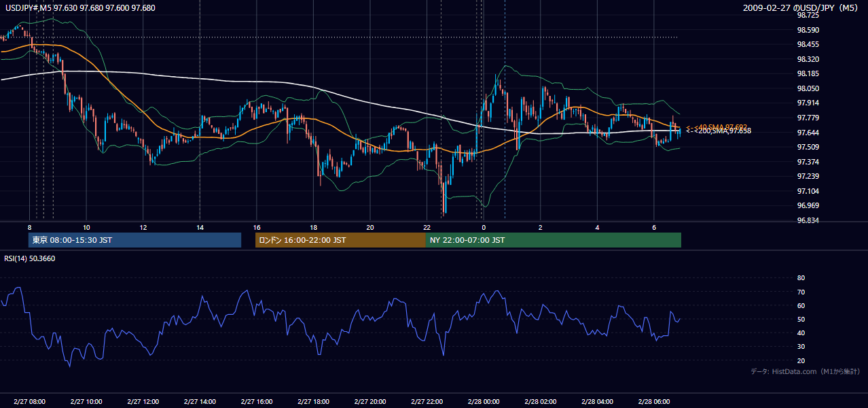868x408 pixels.
Task: Click price axis label 97.509
Action: click(808, 147)
